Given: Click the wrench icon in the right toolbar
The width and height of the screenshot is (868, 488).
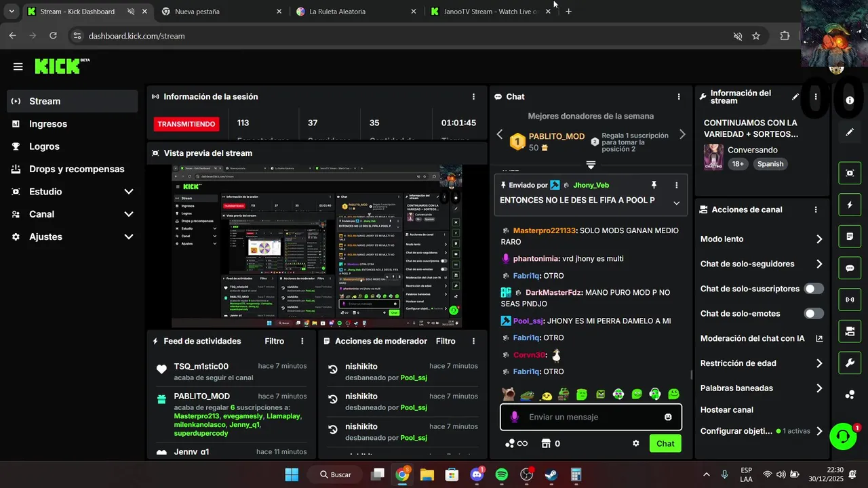Looking at the screenshot, I should 850,363.
